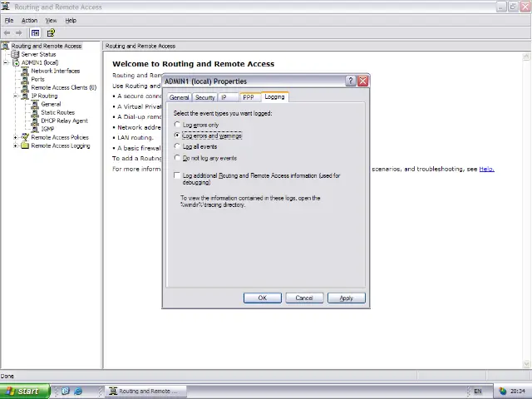Viewport: 532px width, 399px height.
Task: Click scrollbar down arrow in right pane
Action: (526, 364)
